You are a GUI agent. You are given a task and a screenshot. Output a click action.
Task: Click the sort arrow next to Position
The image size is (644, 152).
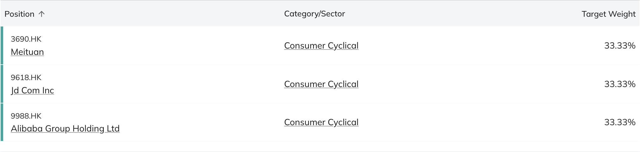pos(41,14)
